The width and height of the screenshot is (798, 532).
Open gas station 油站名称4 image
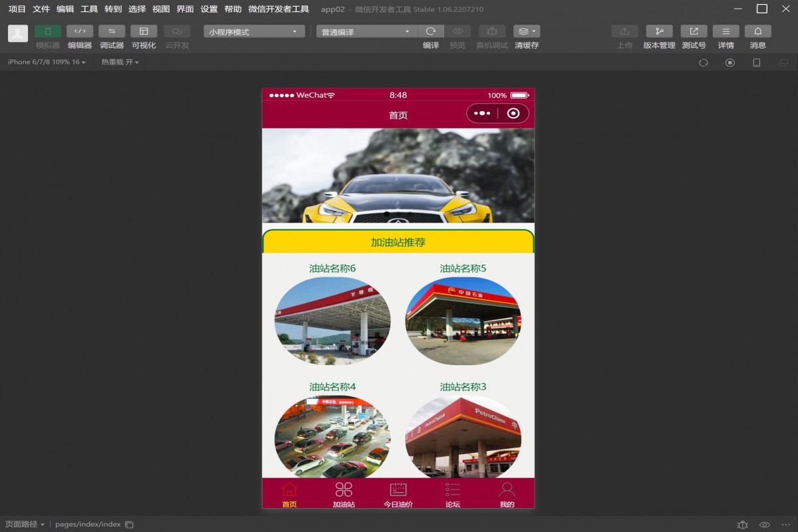[332, 437]
